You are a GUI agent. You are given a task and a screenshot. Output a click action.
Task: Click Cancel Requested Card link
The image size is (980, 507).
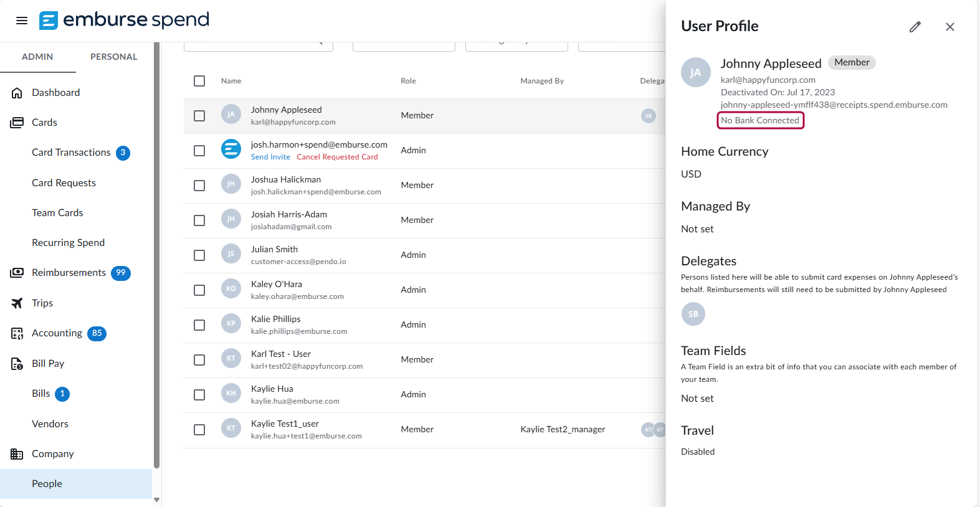(337, 157)
